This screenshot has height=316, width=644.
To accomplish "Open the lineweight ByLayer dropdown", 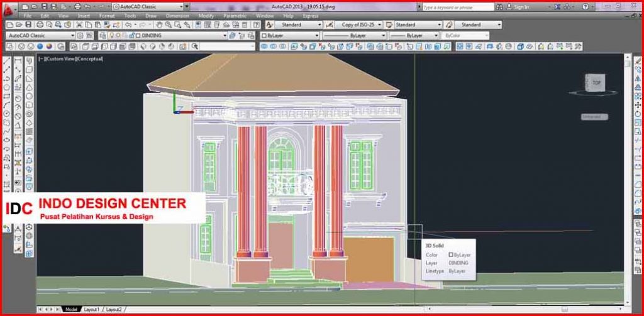I will click(x=436, y=36).
